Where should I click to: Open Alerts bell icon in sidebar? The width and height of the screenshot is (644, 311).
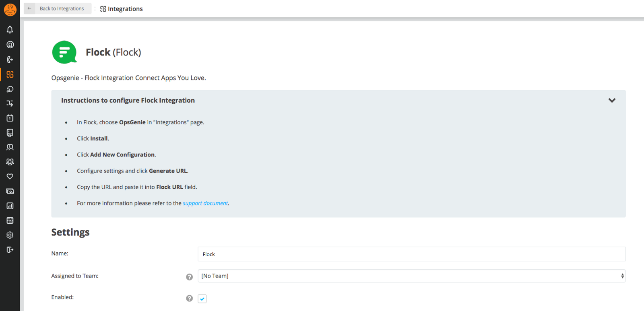(10, 30)
